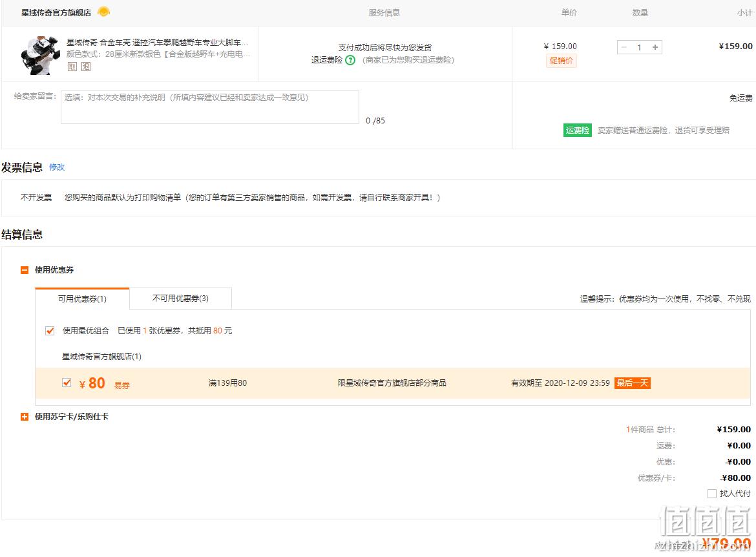
Task: Click the 限星域传奇官方旗舰店部分商品 coupon scope text
Action: [392, 383]
